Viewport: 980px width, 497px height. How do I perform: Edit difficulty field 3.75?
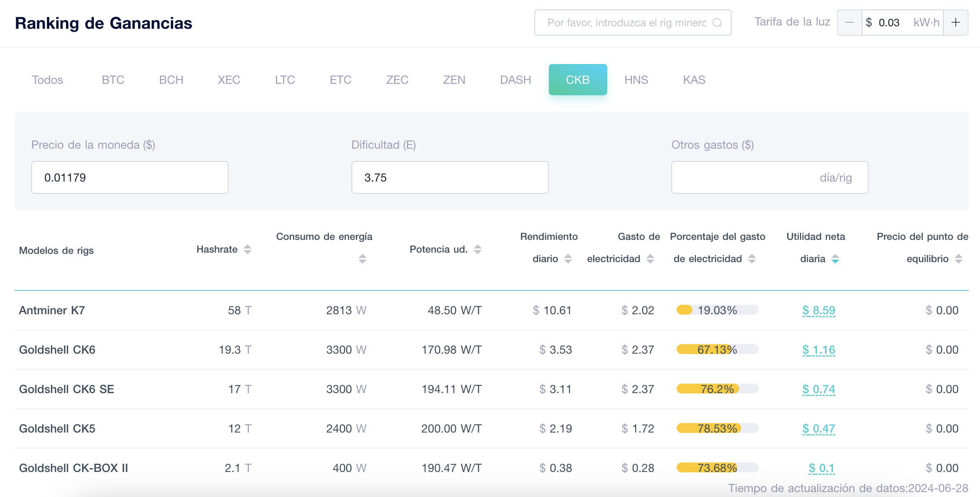[450, 177]
